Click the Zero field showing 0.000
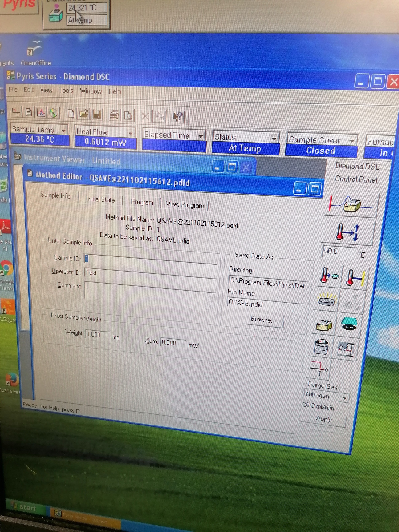Screen dimensions: 399x532 (173, 342)
